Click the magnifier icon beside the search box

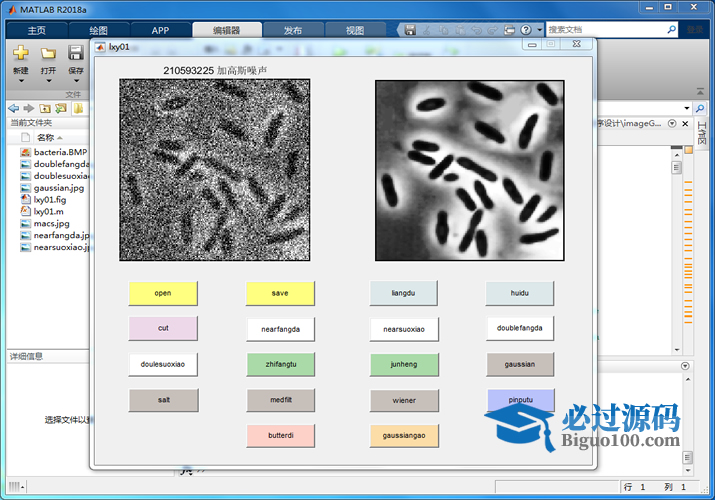click(x=672, y=30)
